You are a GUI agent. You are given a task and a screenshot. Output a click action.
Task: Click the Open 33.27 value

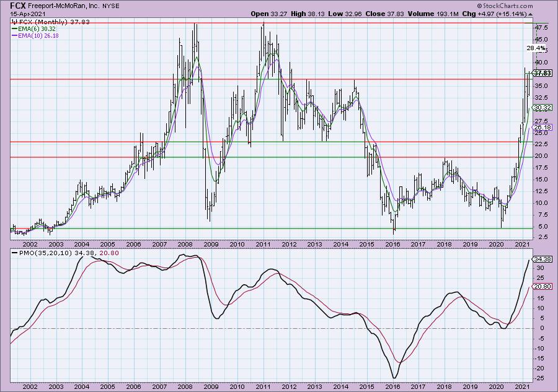click(270, 14)
